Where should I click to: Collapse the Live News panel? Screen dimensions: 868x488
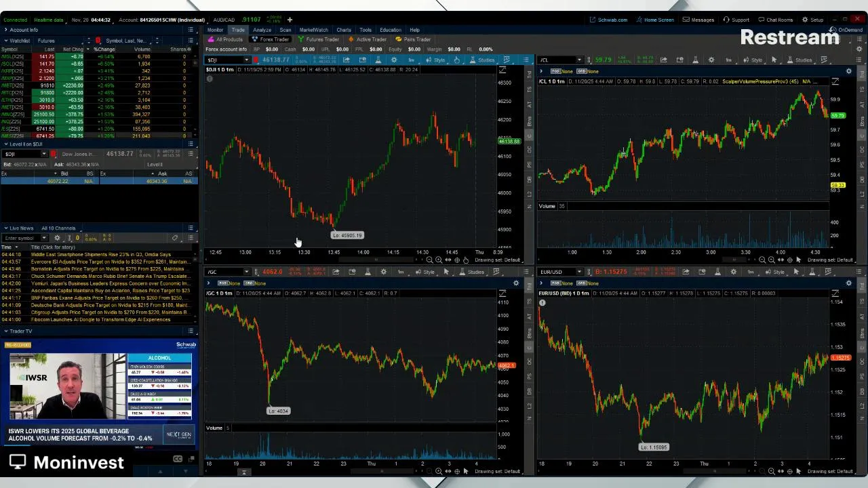[x=5, y=228]
